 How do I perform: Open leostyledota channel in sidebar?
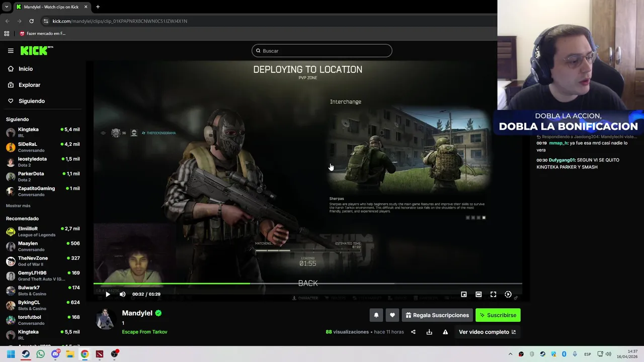[43, 162]
